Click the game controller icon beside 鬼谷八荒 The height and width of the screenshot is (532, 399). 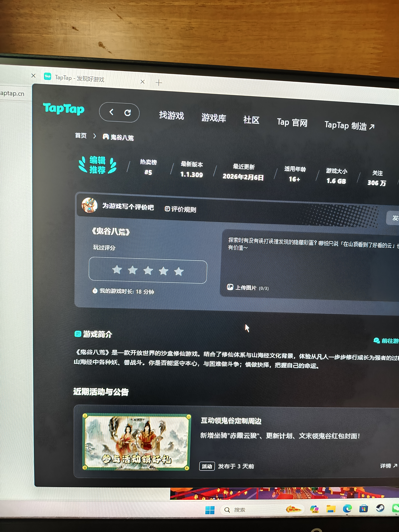click(x=106, y=137)
